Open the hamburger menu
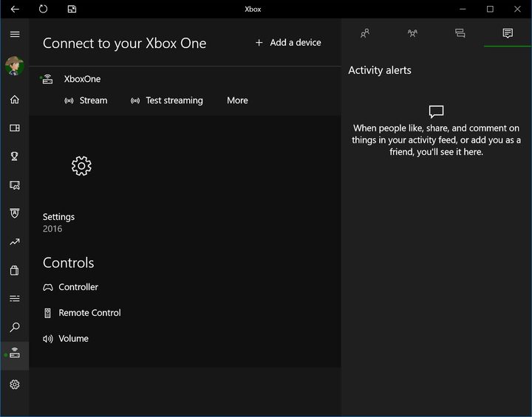Screen dimensions: 532x417 pyautogui.click(x=15, y=34)
